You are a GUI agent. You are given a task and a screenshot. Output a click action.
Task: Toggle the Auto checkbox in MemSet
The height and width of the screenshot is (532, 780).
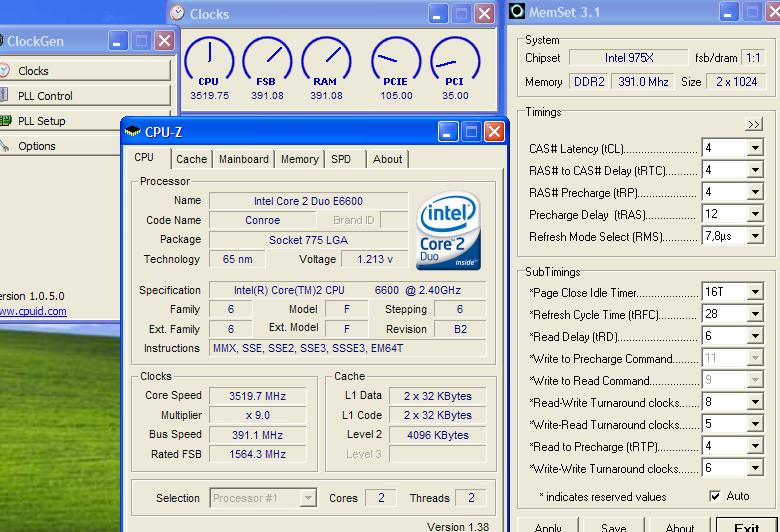[715, 496]
